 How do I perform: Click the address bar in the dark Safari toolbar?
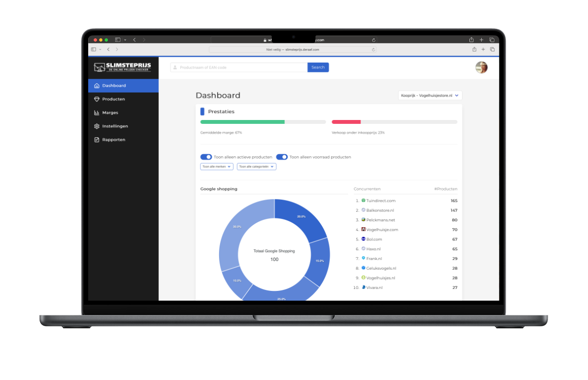coord(294,40)
